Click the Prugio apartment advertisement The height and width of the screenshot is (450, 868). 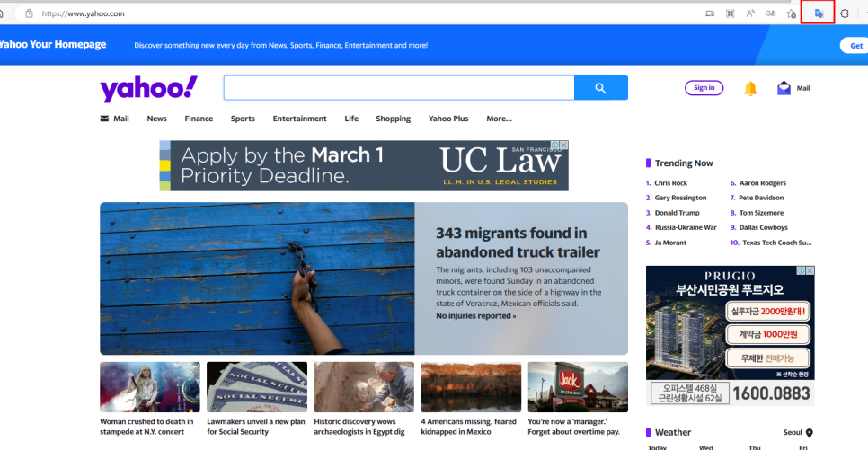pos(731,335)
